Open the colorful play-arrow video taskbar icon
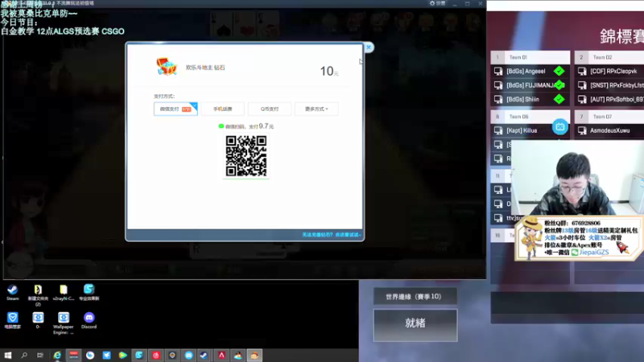The height and width of the screenshot is (362, 644). pos(123,355)
